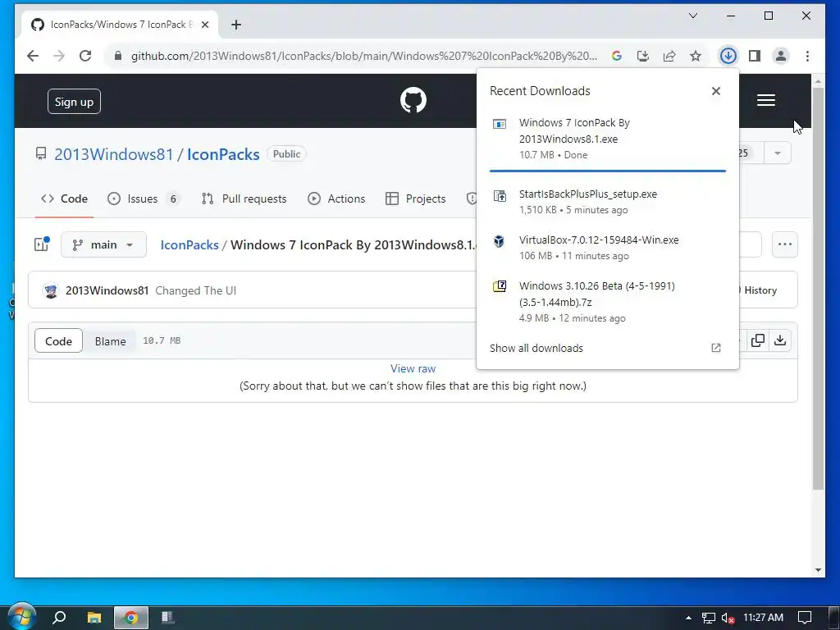Expand the file tree panel
This screenshot has height=630, width=840.
click(41, 244)
